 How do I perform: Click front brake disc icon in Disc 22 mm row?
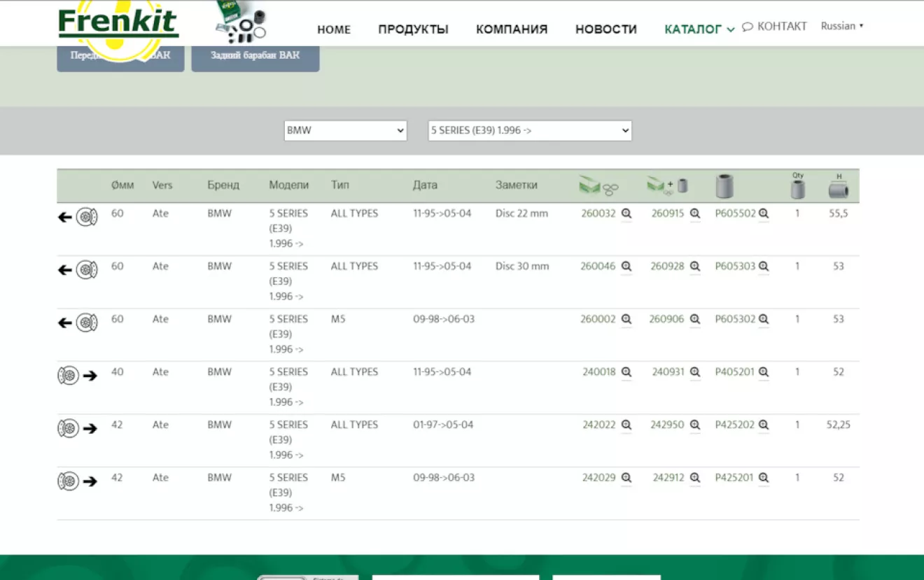tap(87, 217)
